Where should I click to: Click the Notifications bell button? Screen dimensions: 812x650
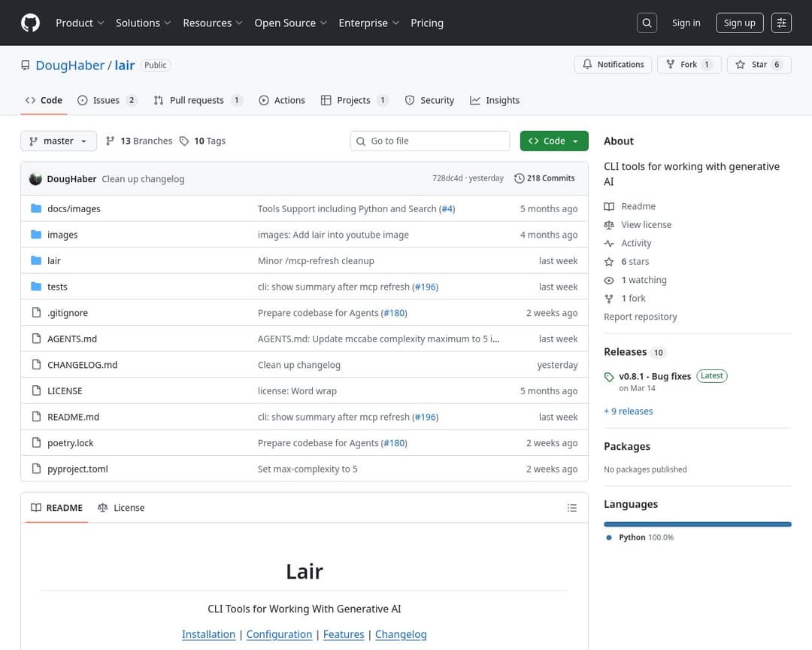(x=614, y=65)
